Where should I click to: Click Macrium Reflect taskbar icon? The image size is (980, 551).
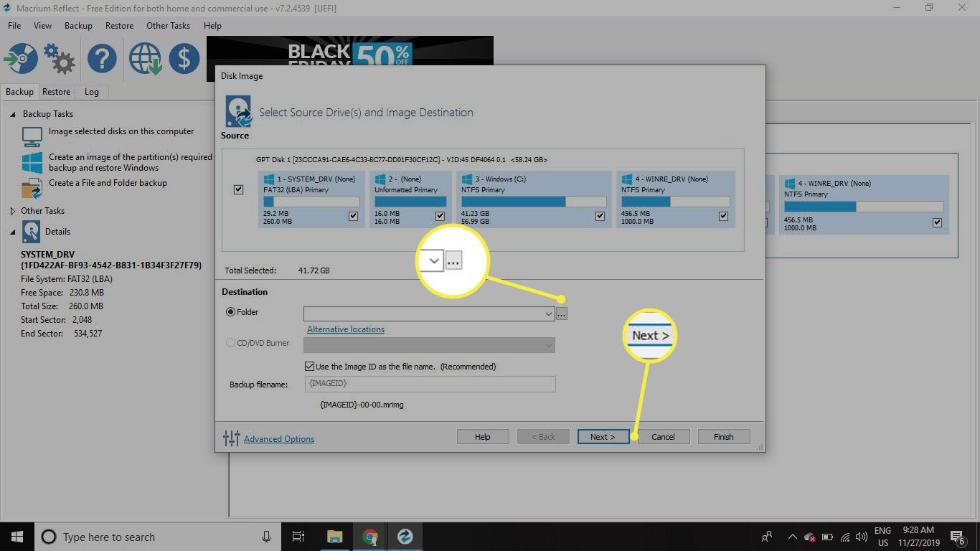(405, 537)
